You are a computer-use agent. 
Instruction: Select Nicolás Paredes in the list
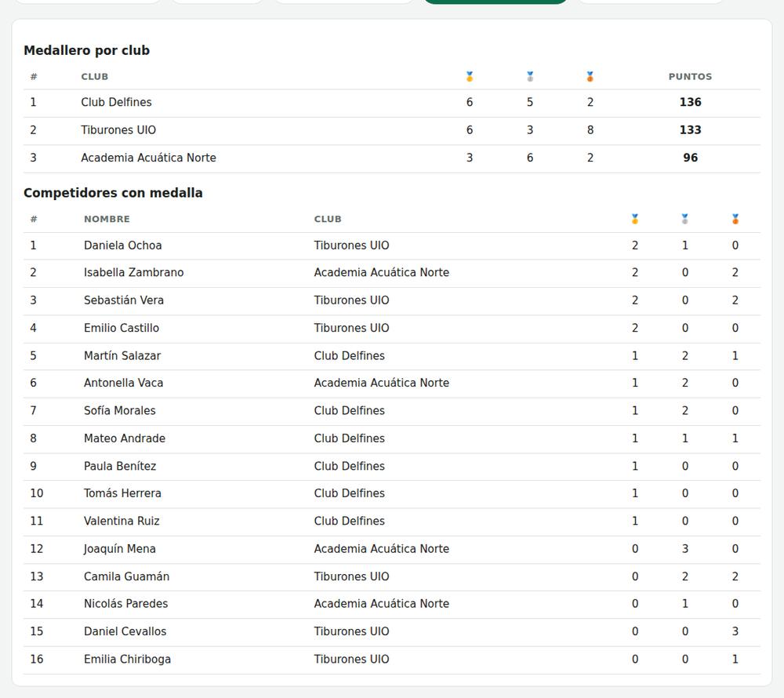pos(125,604)
